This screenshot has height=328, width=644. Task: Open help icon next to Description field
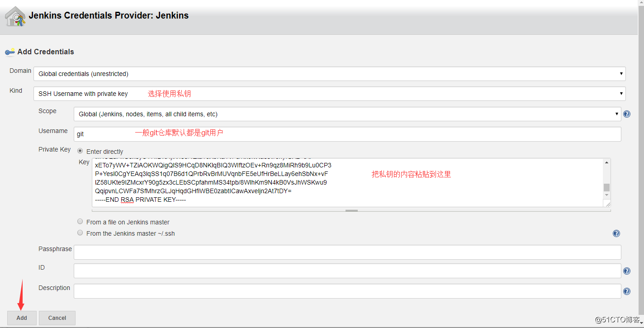(627, 291)
